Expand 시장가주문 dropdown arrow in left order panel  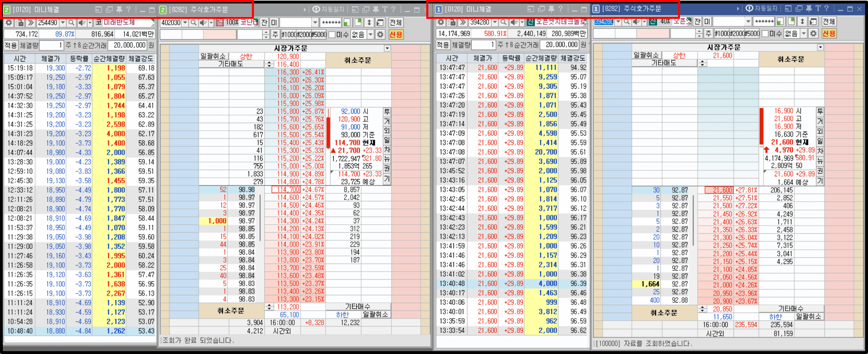(x=387, y=48)
